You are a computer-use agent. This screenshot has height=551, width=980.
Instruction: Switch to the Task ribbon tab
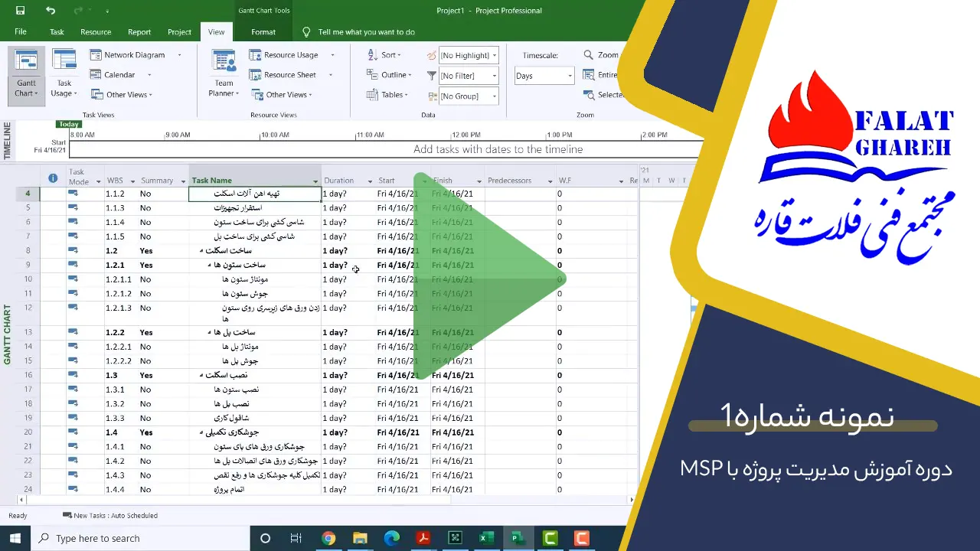[57, 32]
